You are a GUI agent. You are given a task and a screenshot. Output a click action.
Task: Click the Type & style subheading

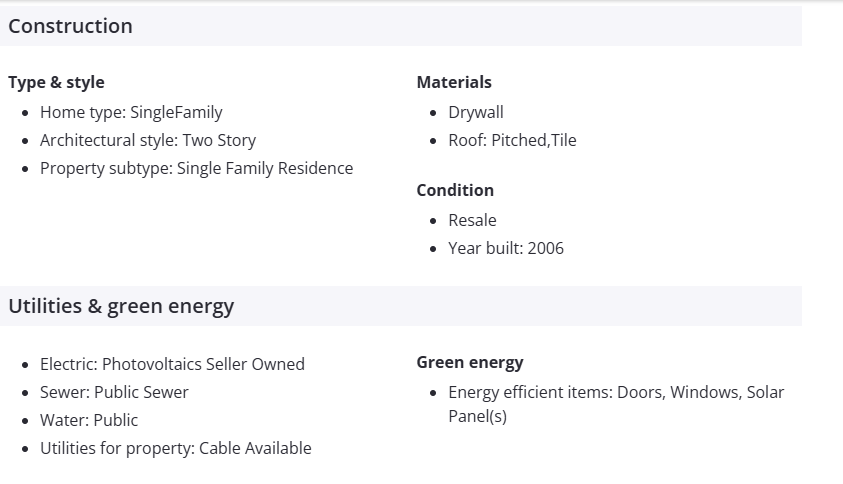56,82
